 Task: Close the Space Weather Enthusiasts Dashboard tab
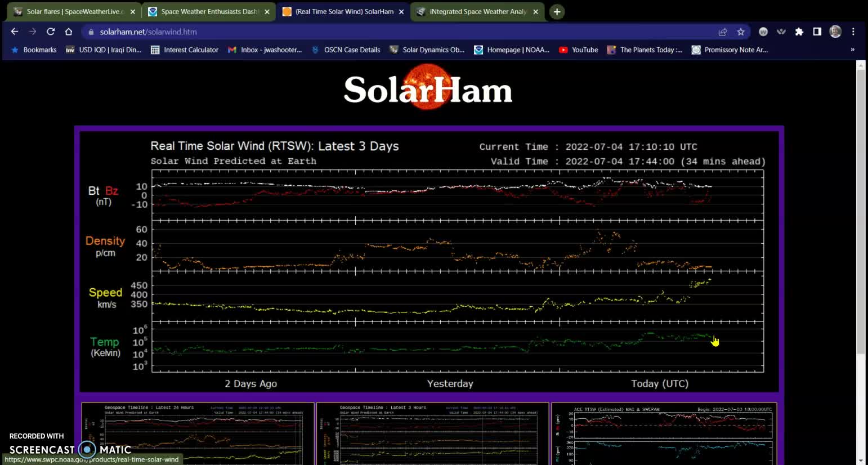[x=267, y=11]
